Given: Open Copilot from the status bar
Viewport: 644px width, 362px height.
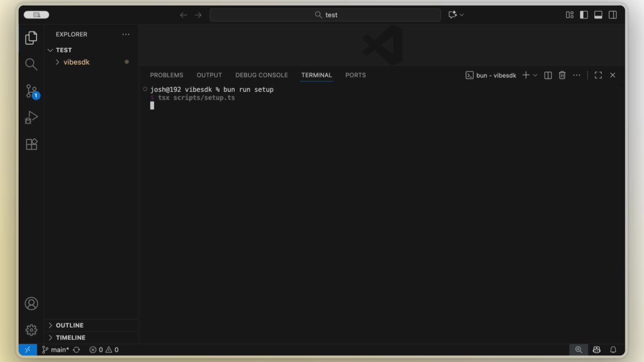Looking at the screenshot, I should [x=596, y=349].
